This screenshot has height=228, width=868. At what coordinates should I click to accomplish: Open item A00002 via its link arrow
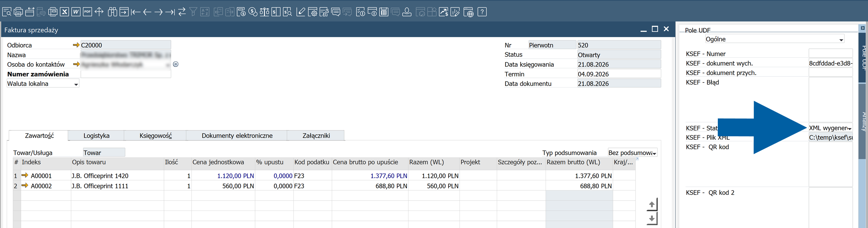coord(25,186)
